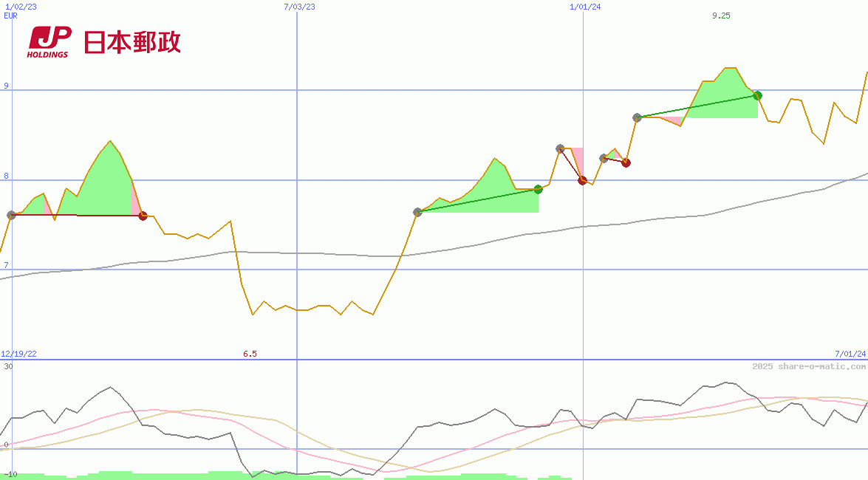Select the red dot marker near the 1/01/24 line
The image size is (868, 480).
click(584, 181)
